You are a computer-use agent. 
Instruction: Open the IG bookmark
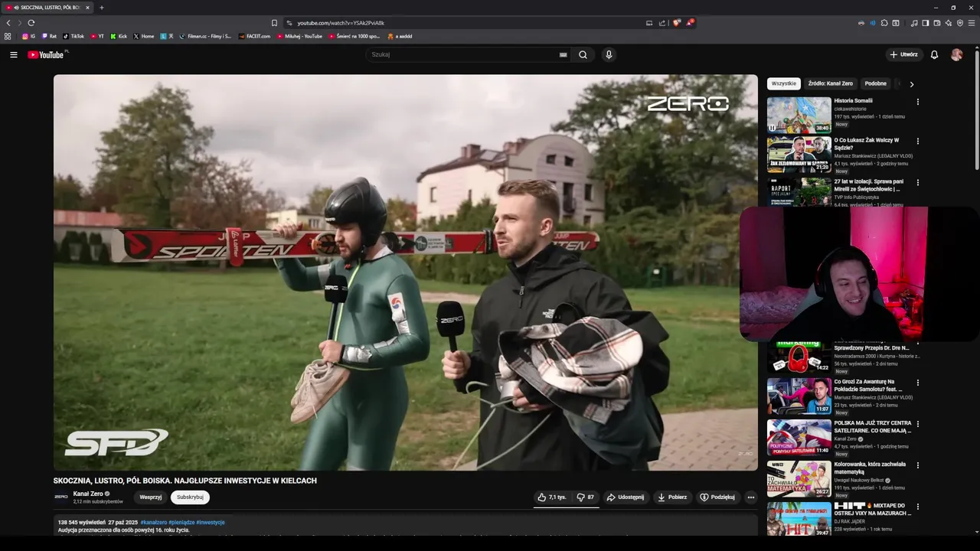(28, 36)
